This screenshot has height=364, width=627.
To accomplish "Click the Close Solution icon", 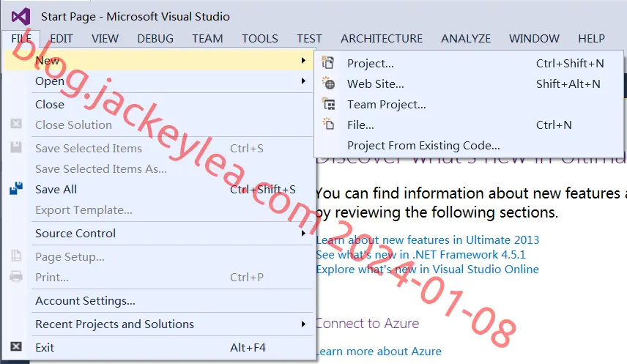I will click(16, 124).
